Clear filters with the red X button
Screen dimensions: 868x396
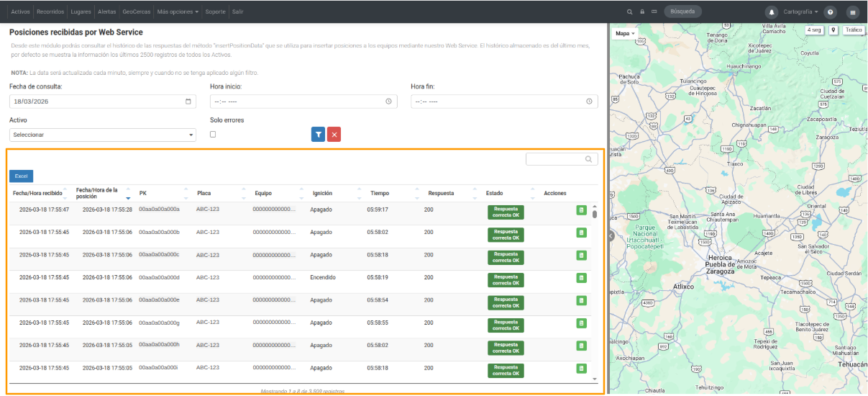click(x=334, y=134)
